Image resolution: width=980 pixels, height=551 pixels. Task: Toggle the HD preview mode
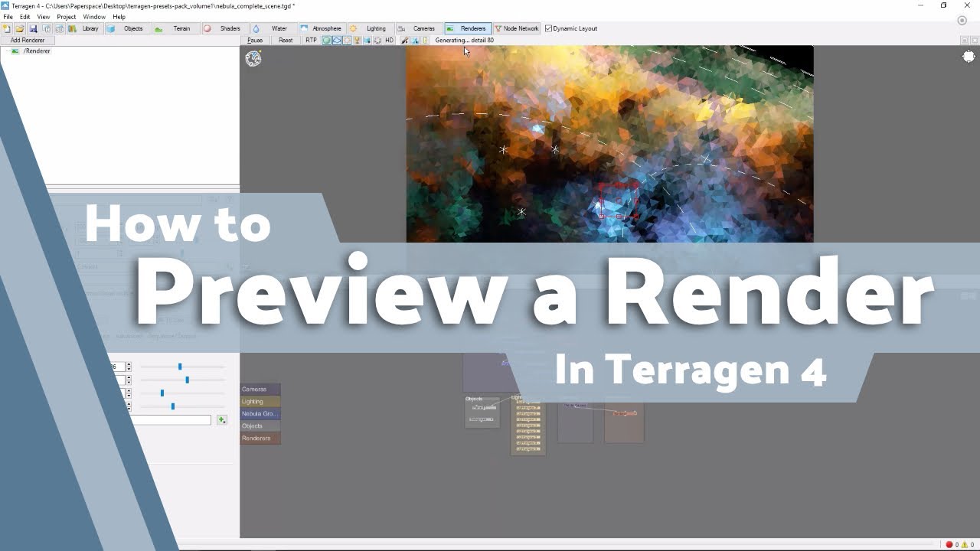tap(389, 40)
